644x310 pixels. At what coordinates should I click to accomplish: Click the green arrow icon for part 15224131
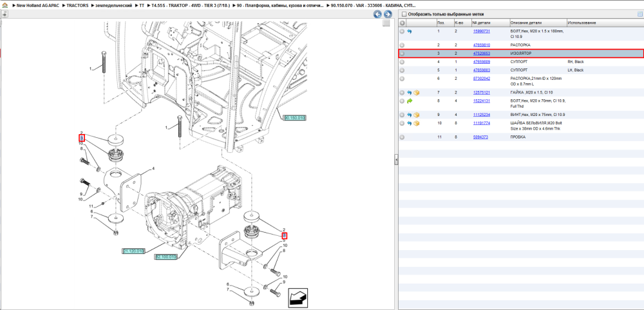[409, 101]
